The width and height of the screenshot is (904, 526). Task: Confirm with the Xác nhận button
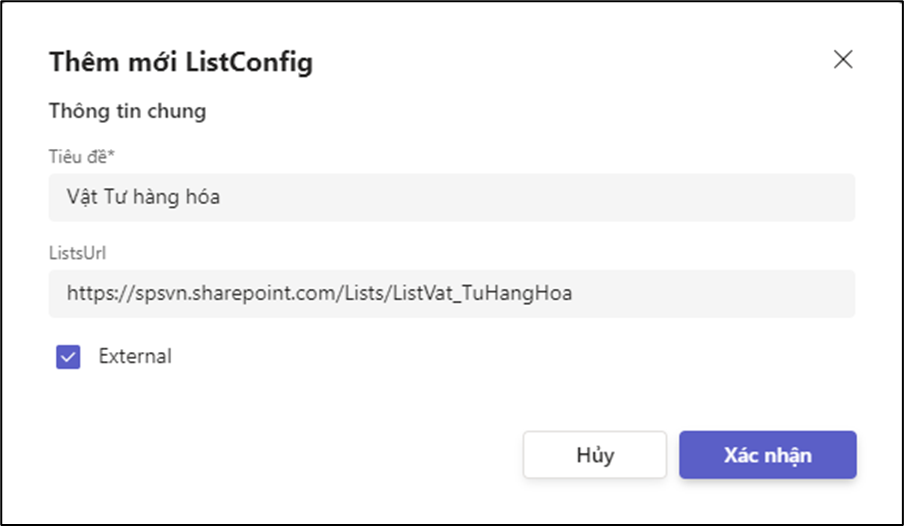(767, 455)
